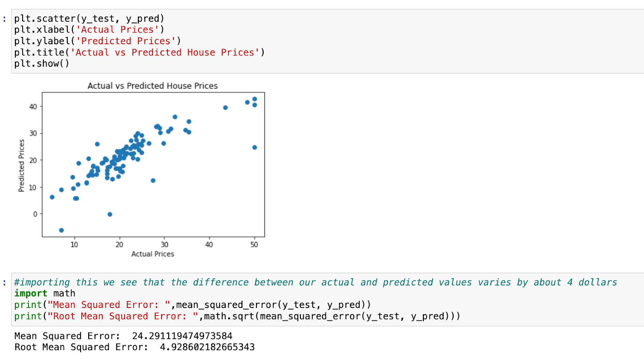The width and height of the screenshot is (644, 359).
Task: Click the plt.show() line
Action: (41, 64)
